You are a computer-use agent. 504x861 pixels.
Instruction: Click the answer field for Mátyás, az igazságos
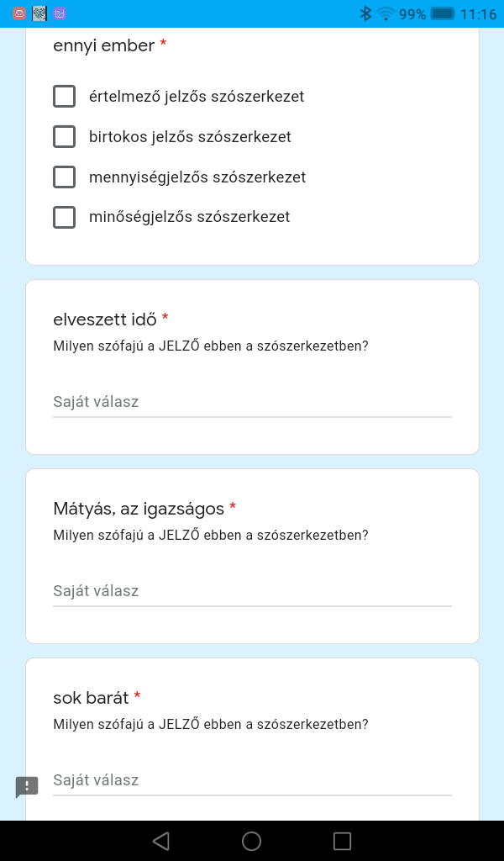click(x=252, y=591)
